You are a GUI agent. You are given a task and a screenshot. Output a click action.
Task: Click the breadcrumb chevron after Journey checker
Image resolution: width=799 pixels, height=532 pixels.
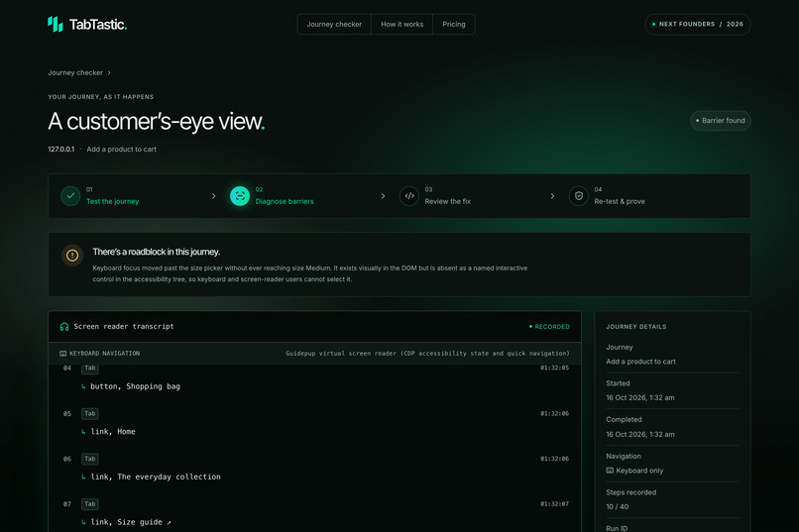pyautogui.click(x=109, y=72)
